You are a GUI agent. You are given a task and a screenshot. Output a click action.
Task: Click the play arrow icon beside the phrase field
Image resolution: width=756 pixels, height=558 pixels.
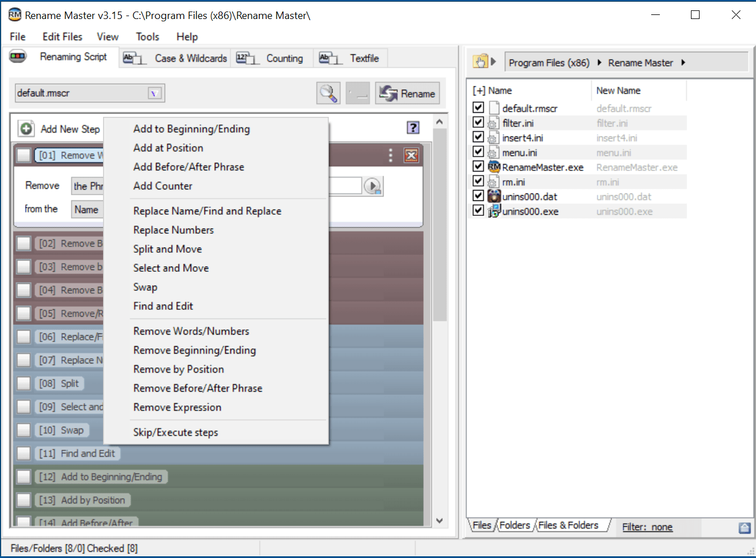click(x=373, y=186)
